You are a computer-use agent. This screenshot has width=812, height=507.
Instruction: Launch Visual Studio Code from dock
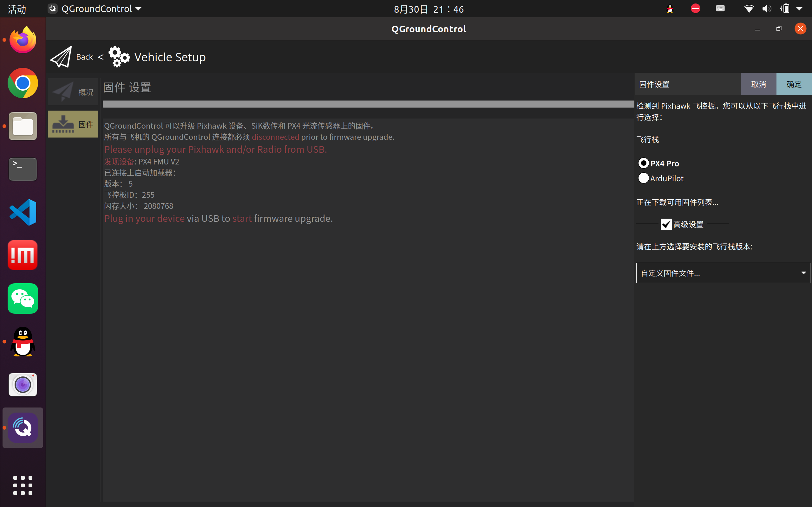[23, 212]
